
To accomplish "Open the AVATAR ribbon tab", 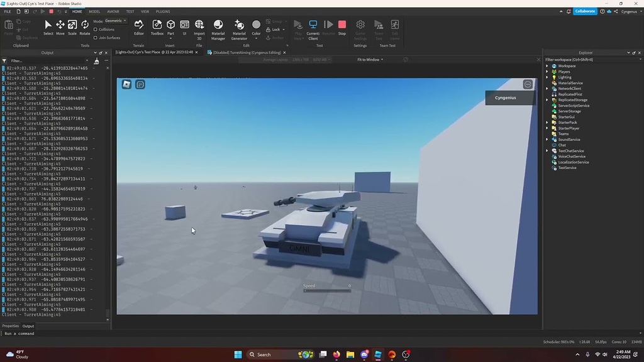I will [113, 11].
